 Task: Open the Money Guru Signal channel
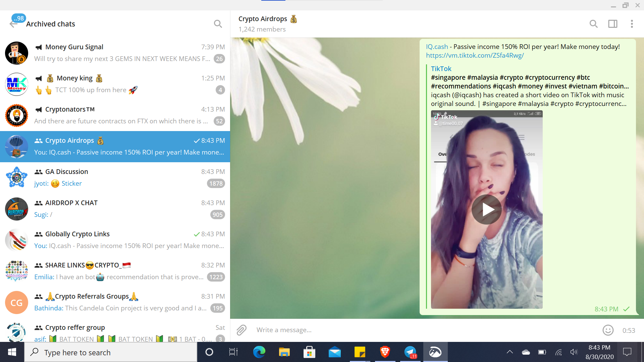point(115,53)
